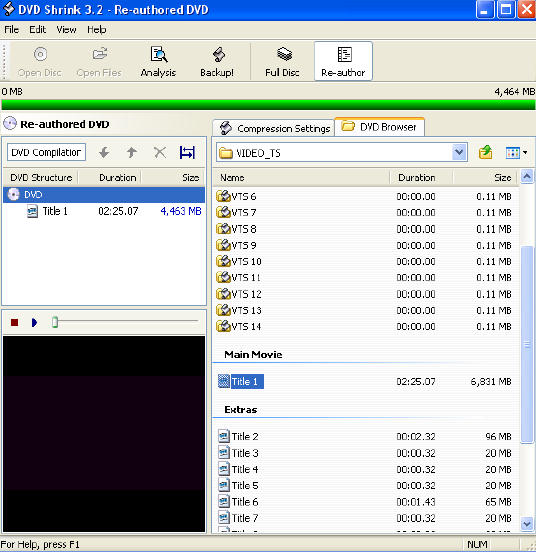The height and width of the screenshot is (552, 536).
Task: Select the Re-author mode button
Action: click(343, 61)
